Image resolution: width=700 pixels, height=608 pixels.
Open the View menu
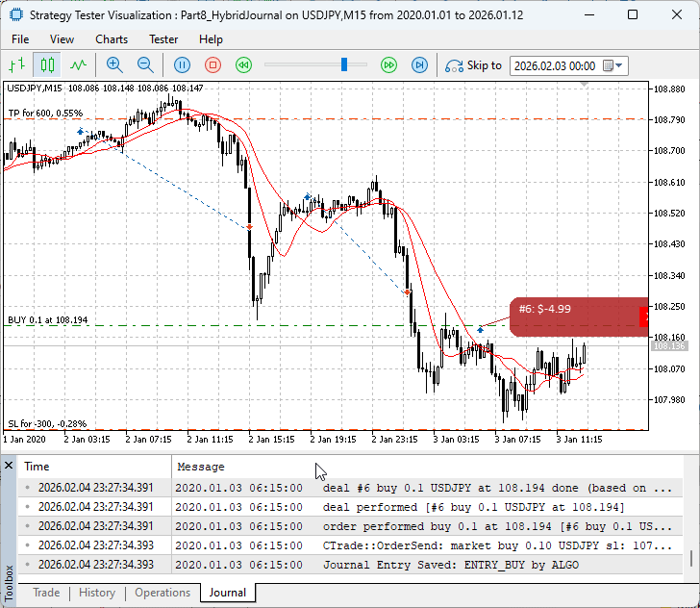[62, 39]
